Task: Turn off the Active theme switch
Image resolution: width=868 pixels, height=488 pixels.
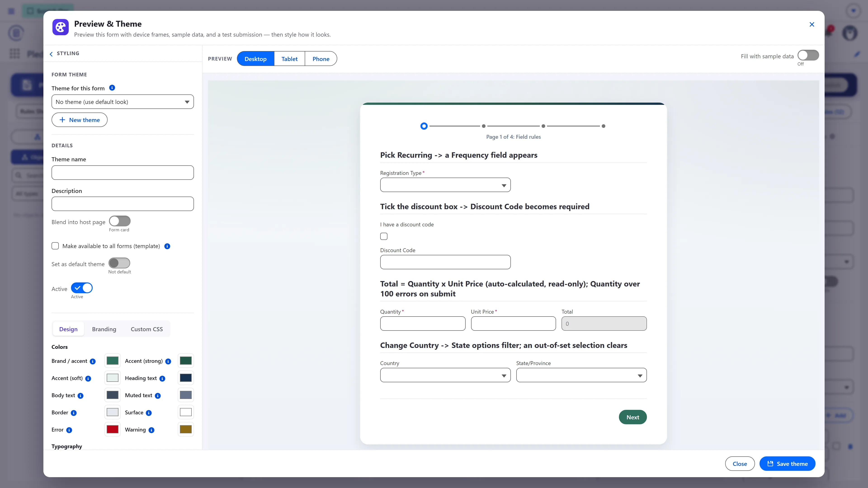Action: [x=82, y=288]
